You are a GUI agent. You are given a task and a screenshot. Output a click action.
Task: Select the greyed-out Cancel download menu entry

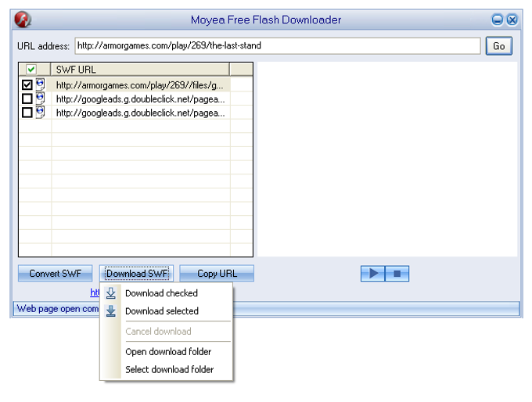167,331
